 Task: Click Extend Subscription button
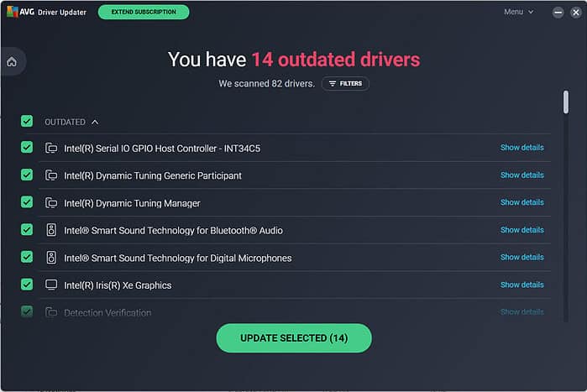click(144, 12)
